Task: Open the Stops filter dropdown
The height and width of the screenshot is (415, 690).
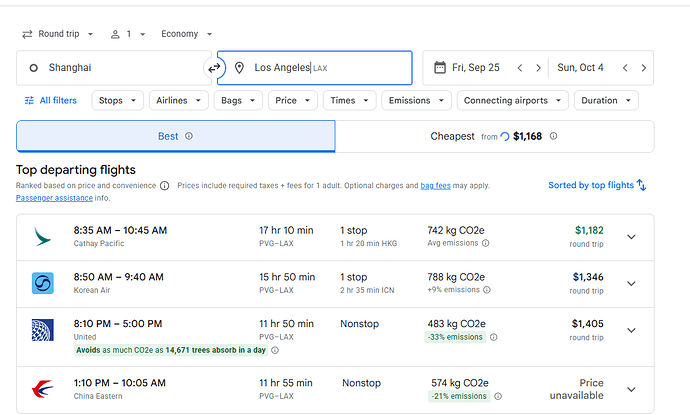Action: (x=117, y=100)
